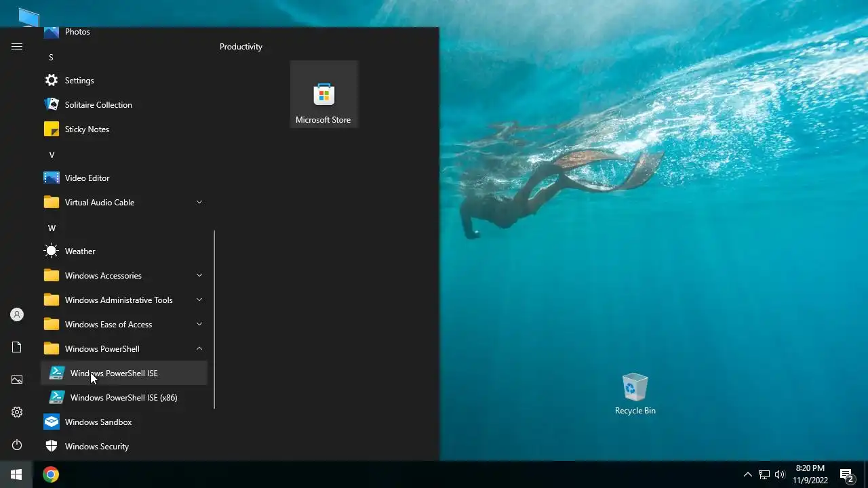This screenshot has width=868, height=488.
Task: Show hidden tray icons arrow
Action: 747,474
